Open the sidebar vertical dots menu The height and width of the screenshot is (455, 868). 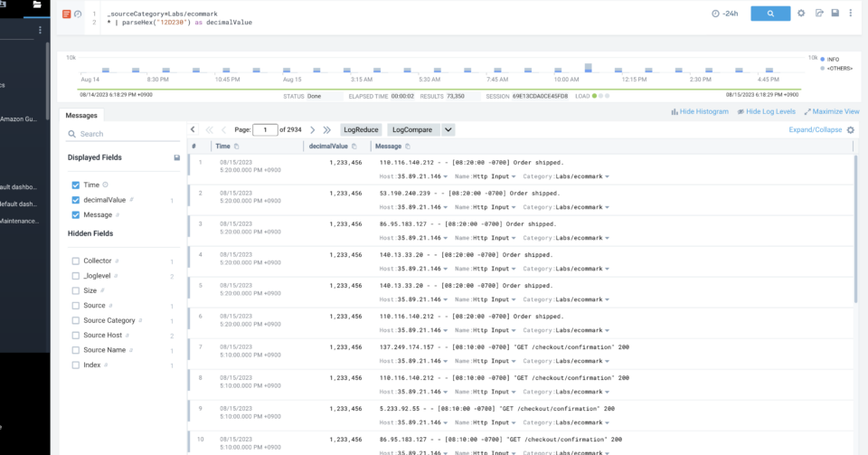tap(40, 30)
